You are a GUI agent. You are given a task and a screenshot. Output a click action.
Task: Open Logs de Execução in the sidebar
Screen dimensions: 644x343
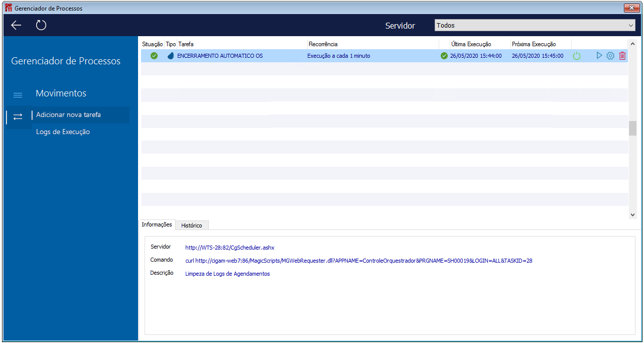(63, 132)
